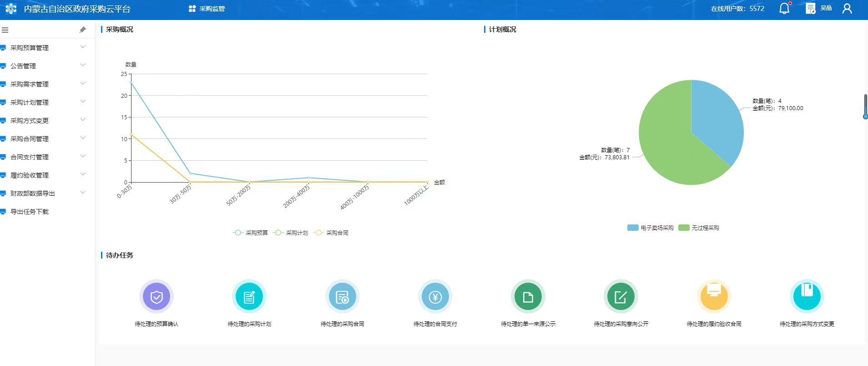Viewport: 868px width, 366px height.
Task: Click the 吴晶 username text
Action: click(x=826, y=8)
